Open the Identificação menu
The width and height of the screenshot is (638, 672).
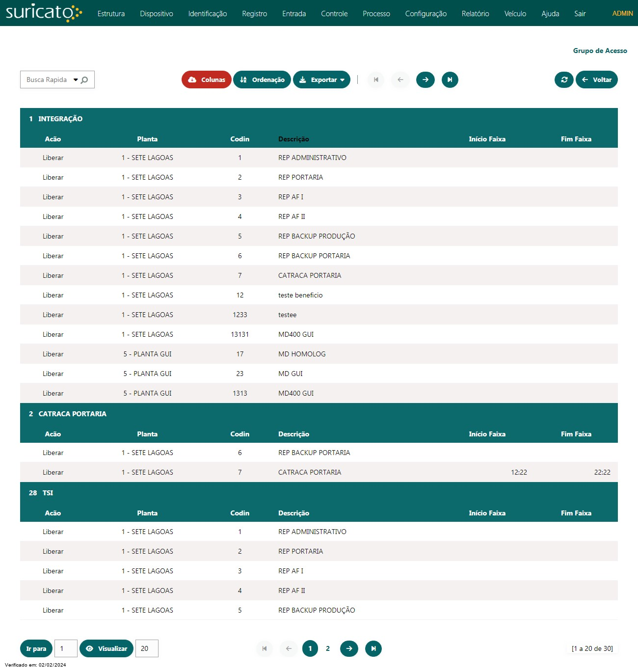[x=208, y=14]
